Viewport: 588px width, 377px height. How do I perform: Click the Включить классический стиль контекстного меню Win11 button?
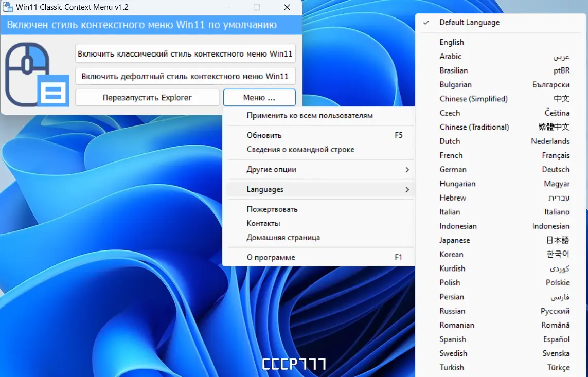(x=185, y=53)
